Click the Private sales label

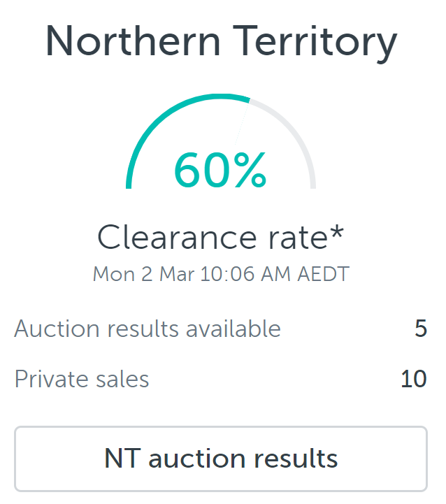pos(82,379)
